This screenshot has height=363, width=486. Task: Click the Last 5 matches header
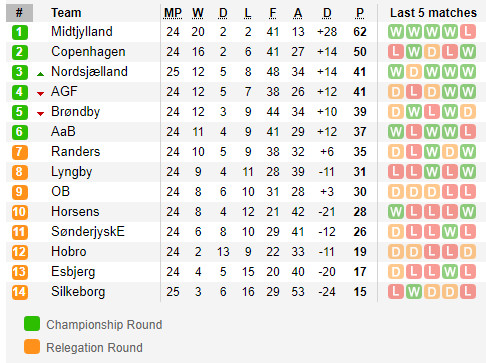tap(433, 13)
